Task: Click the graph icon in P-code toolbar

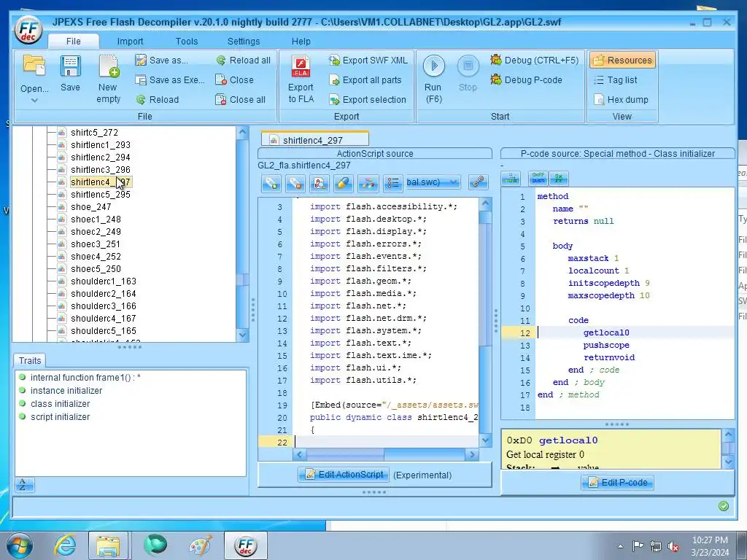Action: pyautogui.click(x=511, y=179)
